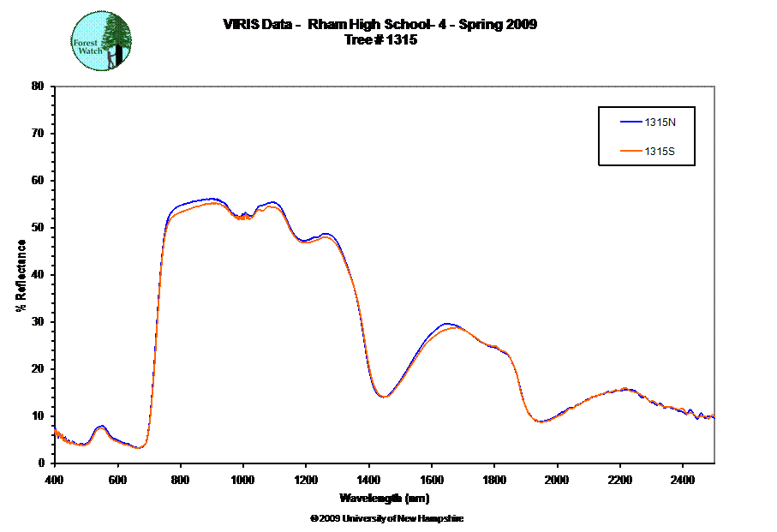Click the small bump before the steep rise
Screen dimensions: 777x532
tap(100, 427)
